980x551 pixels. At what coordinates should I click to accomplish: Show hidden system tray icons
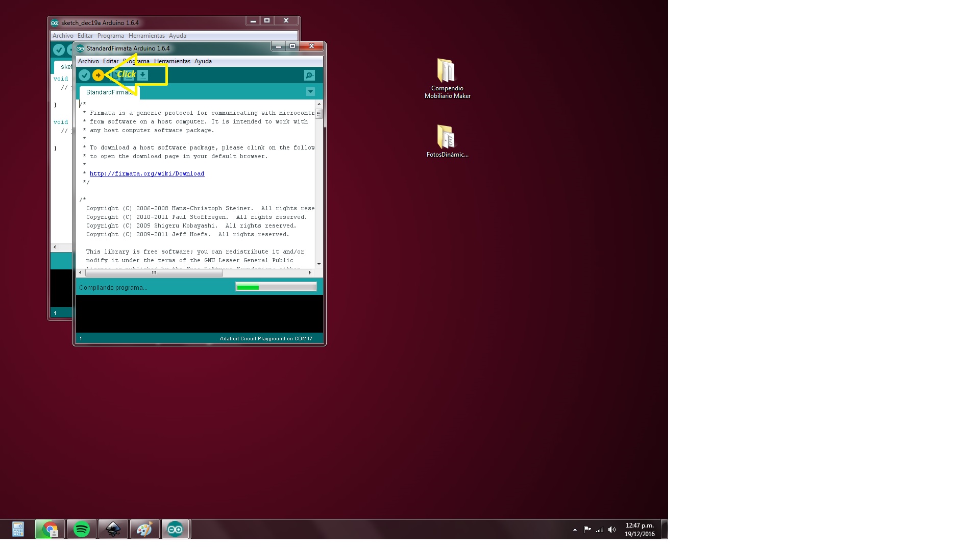coord(575,530)
